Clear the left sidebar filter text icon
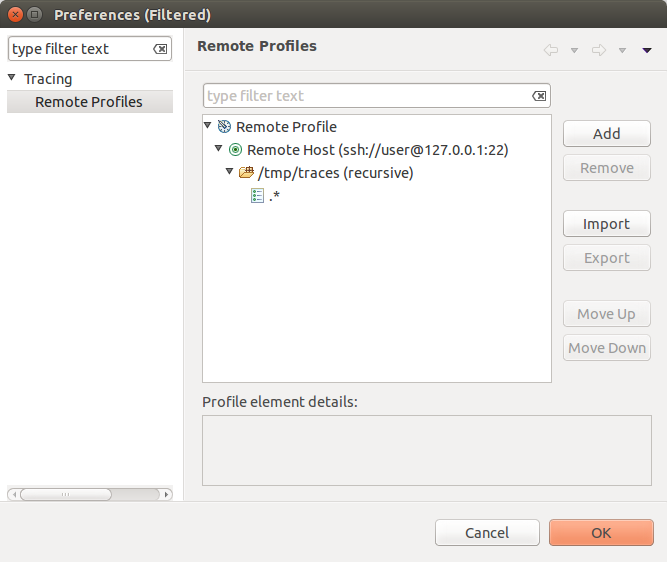Viewport: 667px width, 562px height. pos(160,49)
